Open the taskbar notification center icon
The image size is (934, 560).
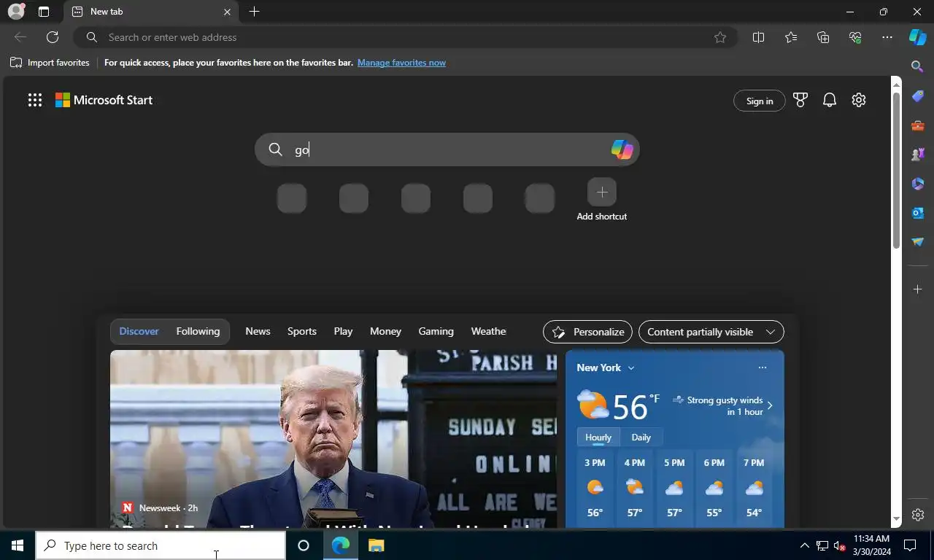[910, 545]
